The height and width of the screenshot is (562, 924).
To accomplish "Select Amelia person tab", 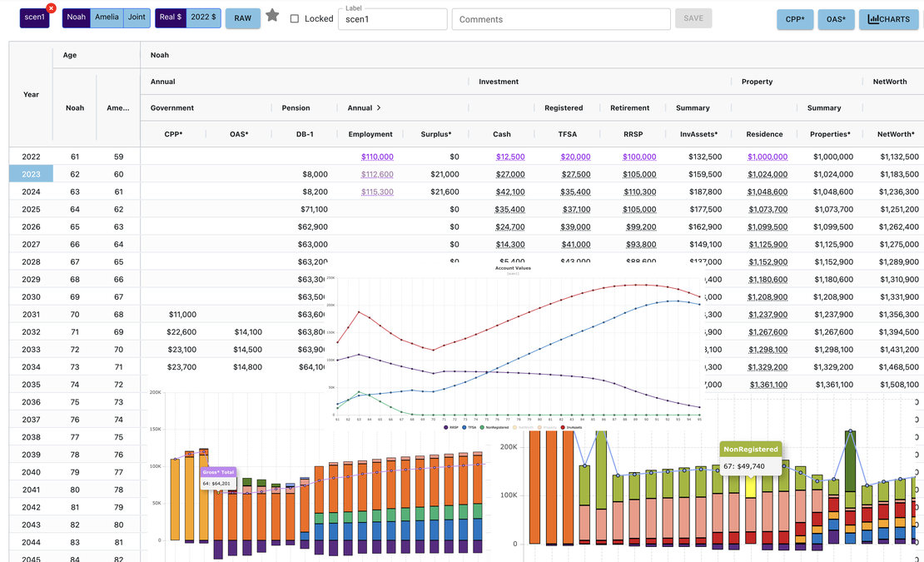I will click(107, 17).
